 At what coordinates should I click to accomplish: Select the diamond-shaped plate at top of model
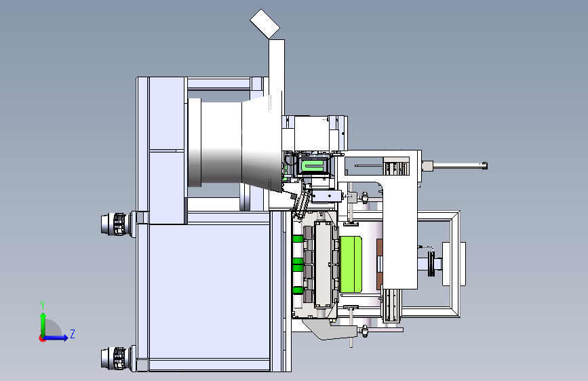click(264, 23)
